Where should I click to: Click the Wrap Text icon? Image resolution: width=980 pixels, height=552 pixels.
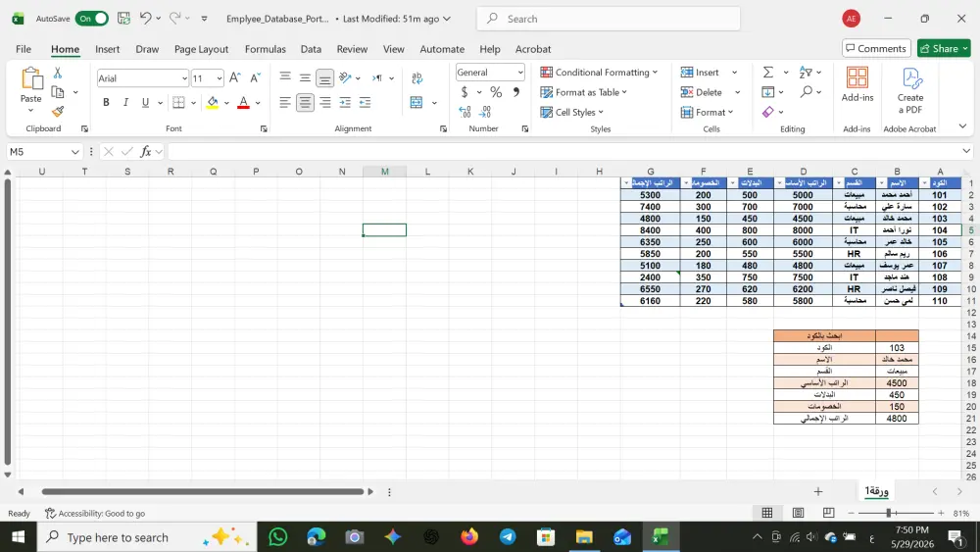pos(416,77)
